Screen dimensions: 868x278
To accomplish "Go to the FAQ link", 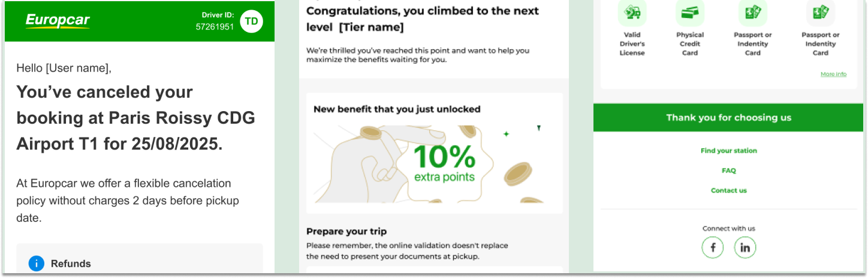I will (x=728, y=171).
